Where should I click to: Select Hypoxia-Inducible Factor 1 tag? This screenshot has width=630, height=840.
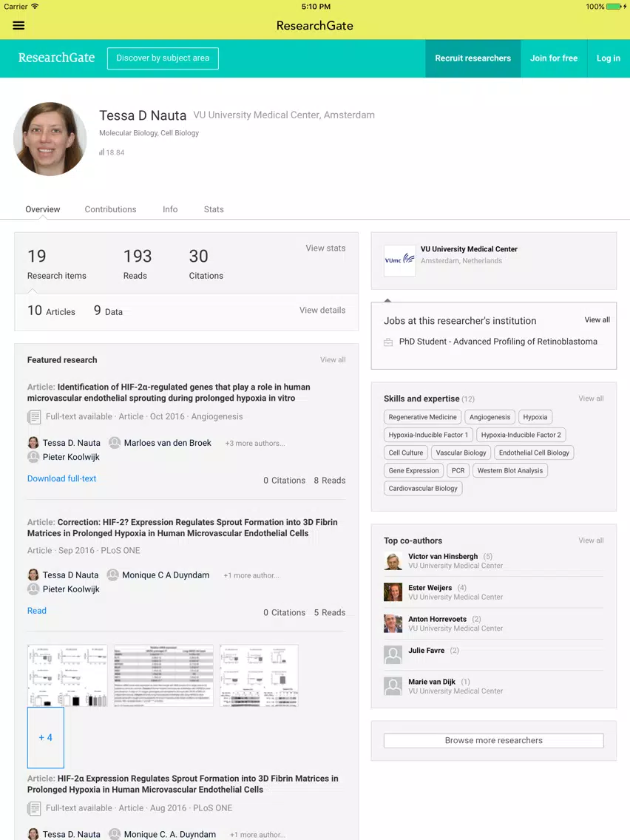pos(428,435)
